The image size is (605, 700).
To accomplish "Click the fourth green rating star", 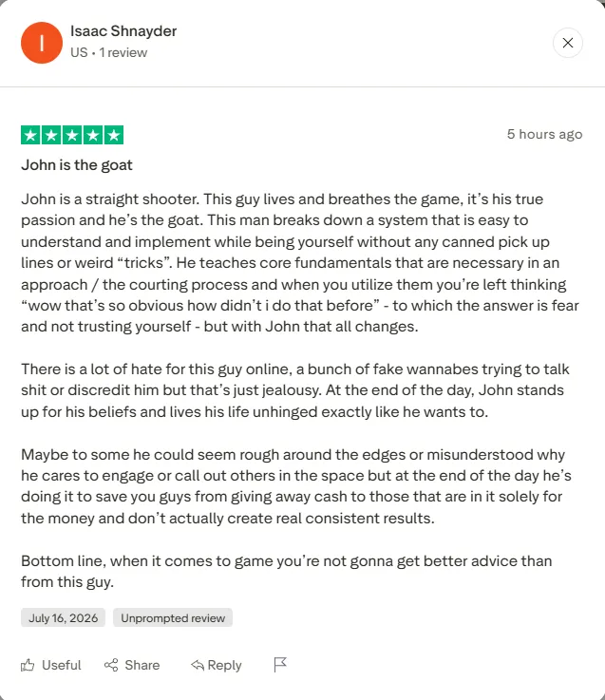I will [x=93, y=135].
